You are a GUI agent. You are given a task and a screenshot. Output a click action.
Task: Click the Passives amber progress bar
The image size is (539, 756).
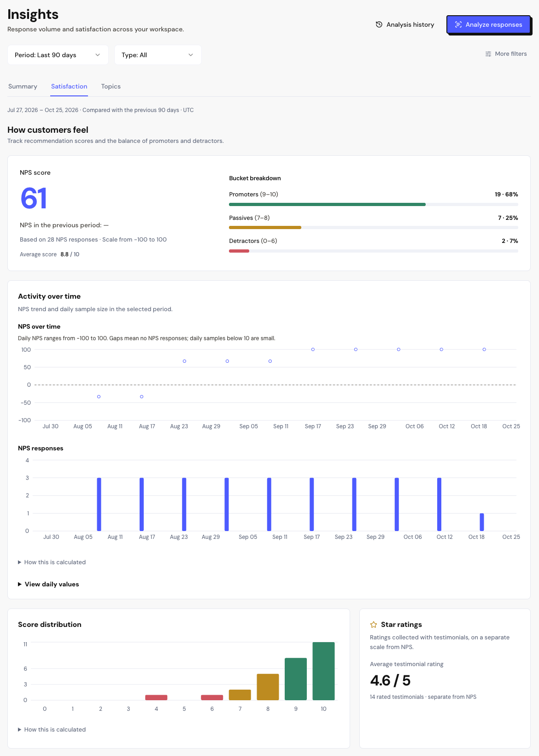coord(265,227)
